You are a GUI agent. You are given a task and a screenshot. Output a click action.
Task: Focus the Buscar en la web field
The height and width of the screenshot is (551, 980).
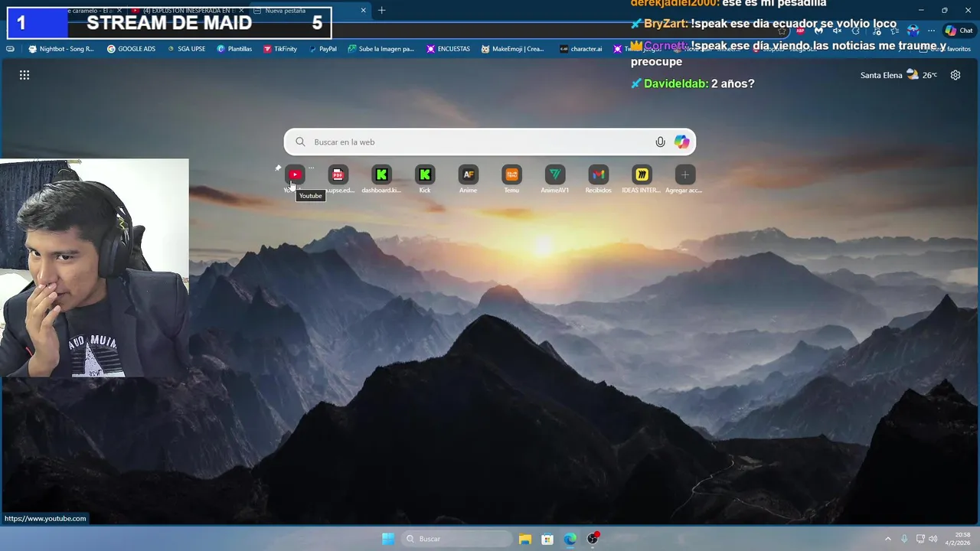490,142
